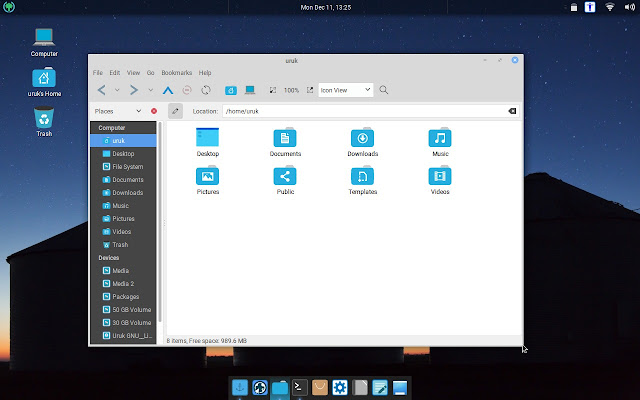The width and height of the screenshot is (640, 400).
Task: Open the terminal from the dock
Action: pos(300,387)
